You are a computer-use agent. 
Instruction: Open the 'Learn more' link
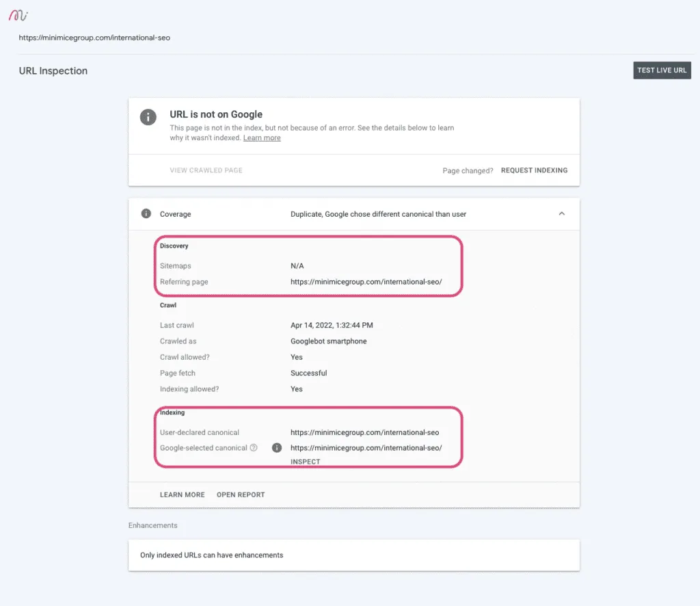coord(262,137)
